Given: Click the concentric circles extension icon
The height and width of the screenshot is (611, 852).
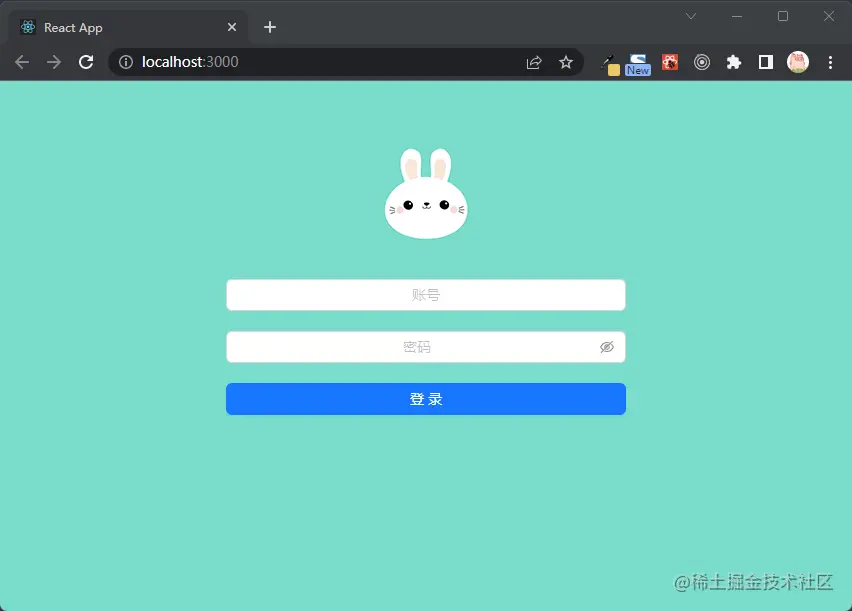Looking at the screenshot, I should tap(701, 62).
